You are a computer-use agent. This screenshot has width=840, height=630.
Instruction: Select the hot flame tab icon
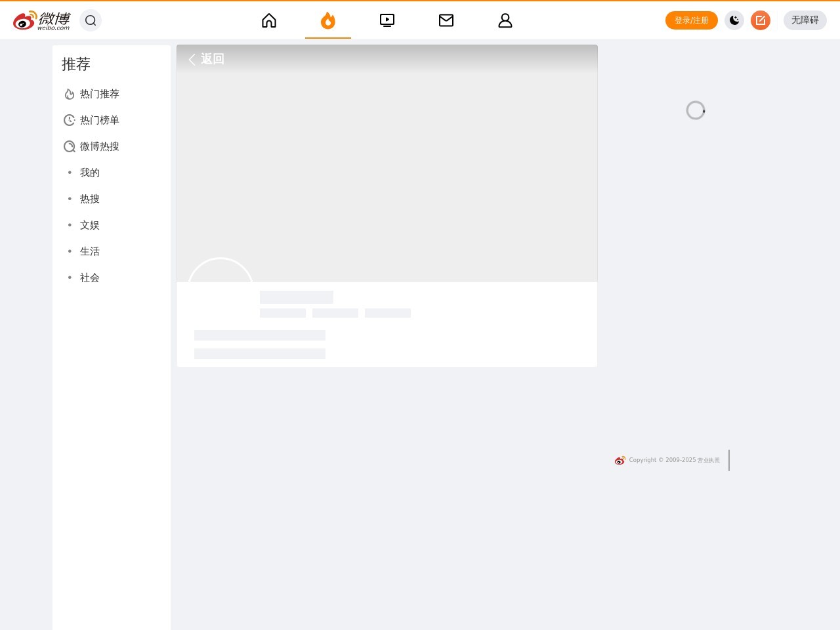tap(328, 20)
